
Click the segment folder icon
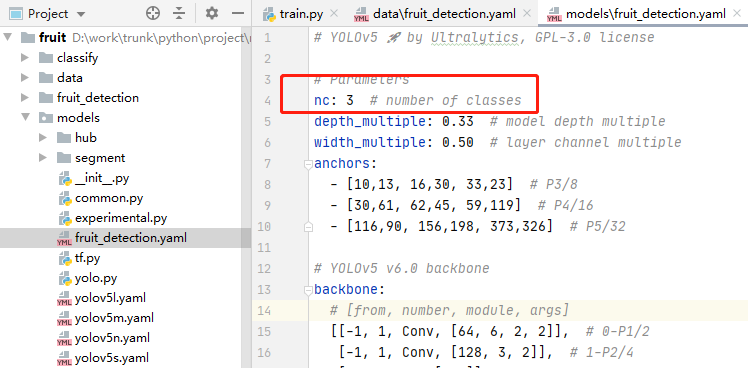pyautogui.click(x=64, y=158)
